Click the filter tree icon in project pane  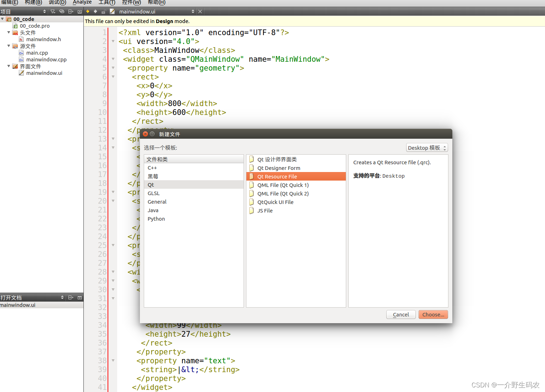click(53, 11)
